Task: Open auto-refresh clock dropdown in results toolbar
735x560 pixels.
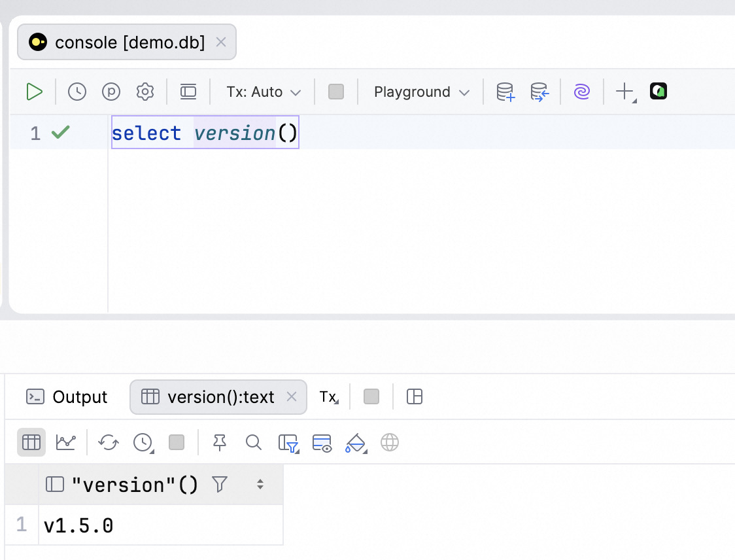Action: coord(143,443)
